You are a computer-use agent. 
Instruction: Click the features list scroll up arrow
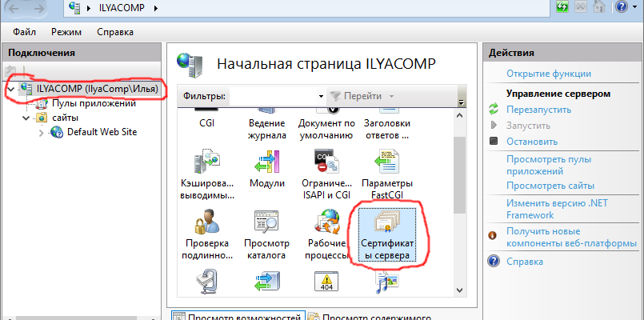460,116
